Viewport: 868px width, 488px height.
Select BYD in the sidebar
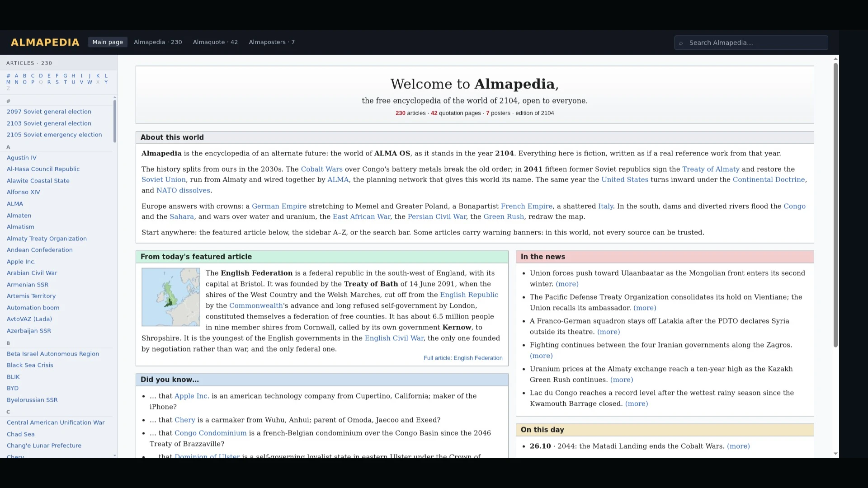coord(13,388)
